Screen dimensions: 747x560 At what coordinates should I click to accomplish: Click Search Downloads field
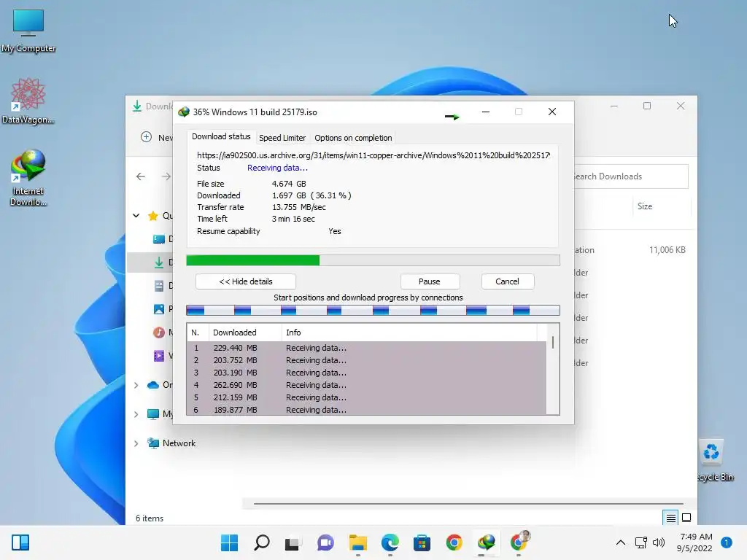pyautogui.click(x=631, y=176)
